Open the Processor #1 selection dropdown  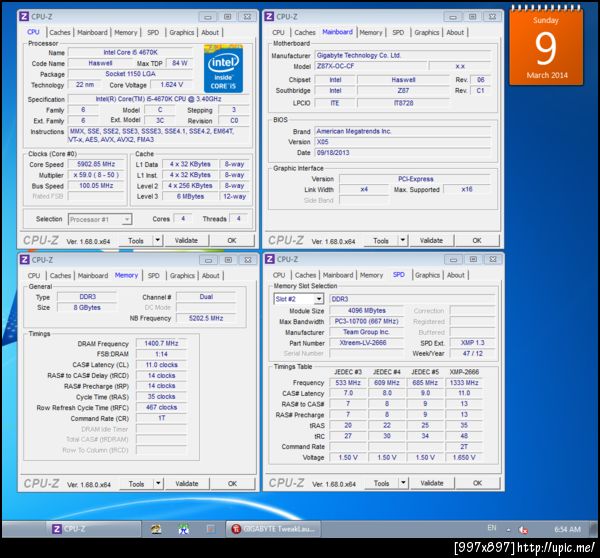100,219
